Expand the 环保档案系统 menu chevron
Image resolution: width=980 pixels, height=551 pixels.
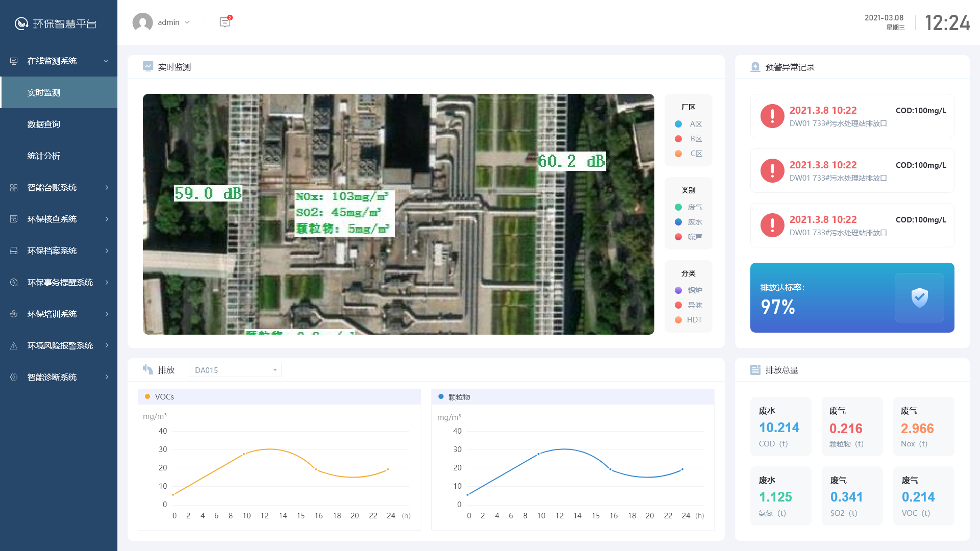107,251
